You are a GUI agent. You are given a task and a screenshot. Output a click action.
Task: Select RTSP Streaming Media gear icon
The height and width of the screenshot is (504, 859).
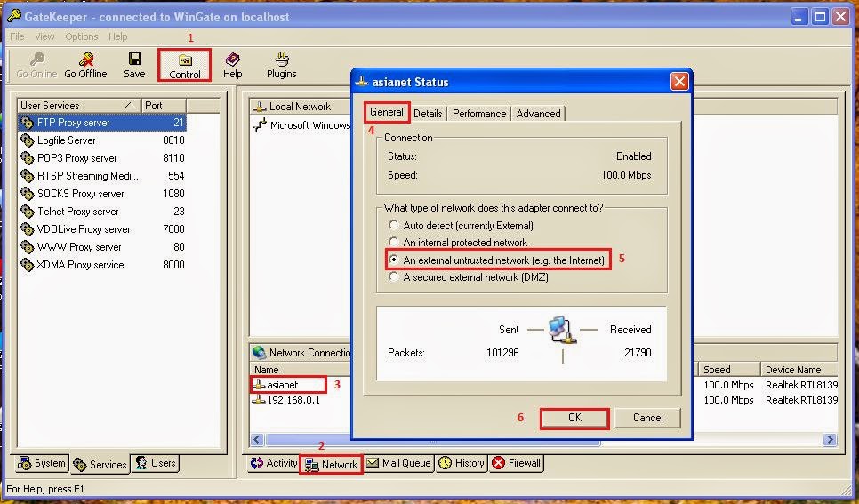(28, 176)
